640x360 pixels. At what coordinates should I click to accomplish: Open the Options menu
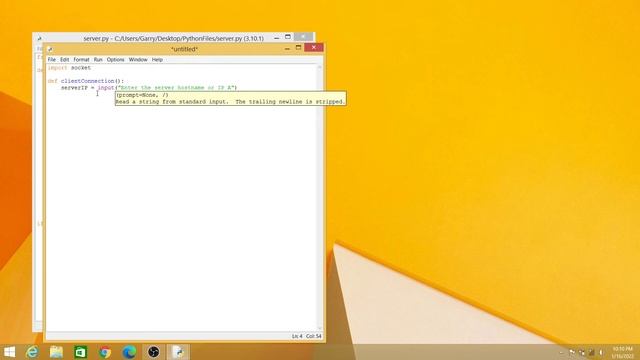(116, 60)
